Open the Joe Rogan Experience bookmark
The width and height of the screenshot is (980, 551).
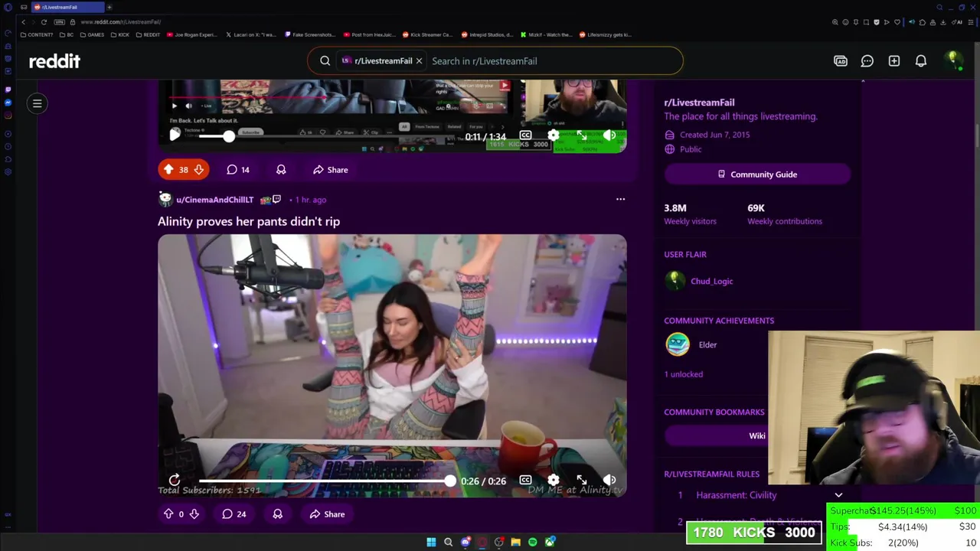[192, 34]
